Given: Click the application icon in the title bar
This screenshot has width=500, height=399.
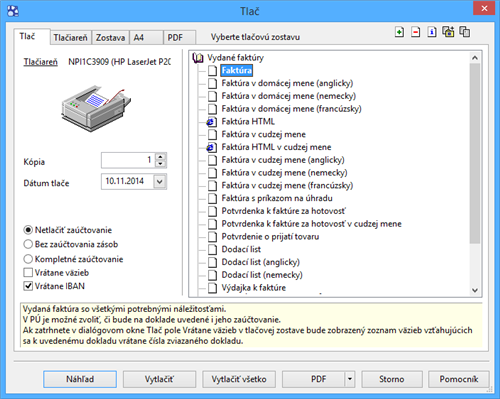Looking at the screenshot, I should point(13,11).
